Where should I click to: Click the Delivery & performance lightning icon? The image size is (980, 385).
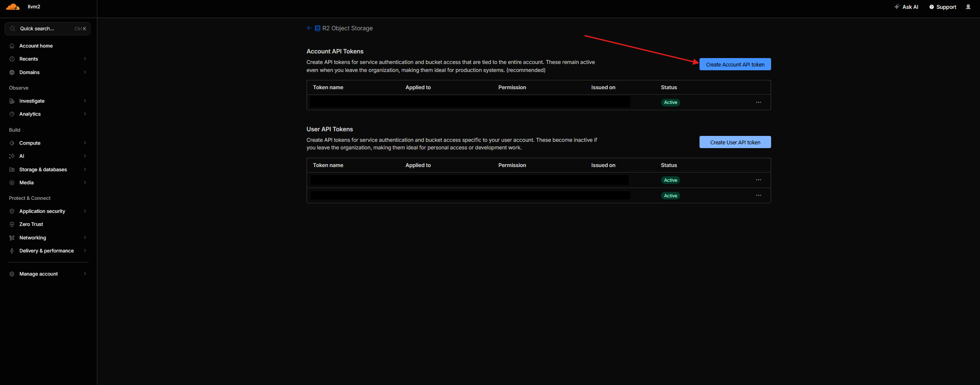12,251
